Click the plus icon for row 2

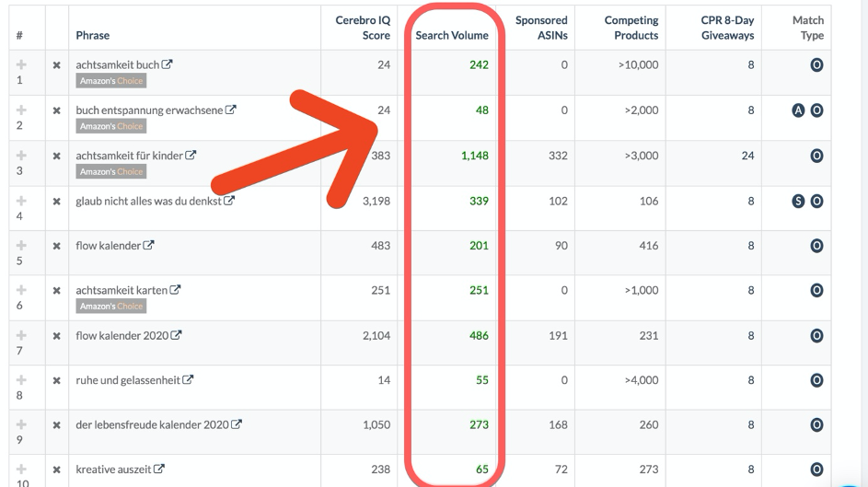coord(21,110)
